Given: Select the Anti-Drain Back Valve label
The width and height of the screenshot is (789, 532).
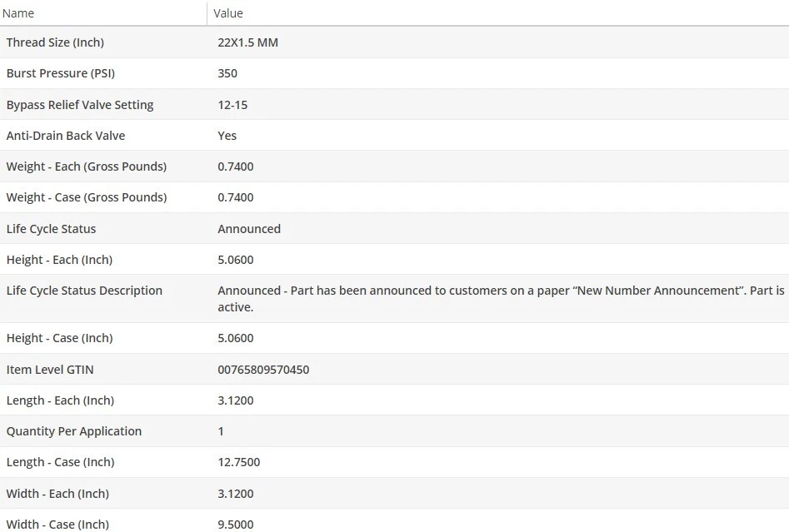Looking at the screenshot, I should 66,136.
